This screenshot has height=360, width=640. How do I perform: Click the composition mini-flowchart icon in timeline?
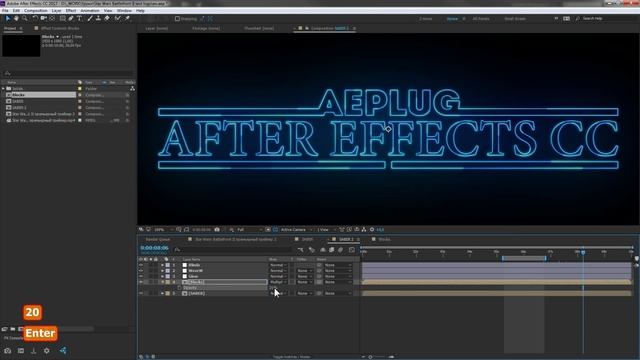coord(301,250)
